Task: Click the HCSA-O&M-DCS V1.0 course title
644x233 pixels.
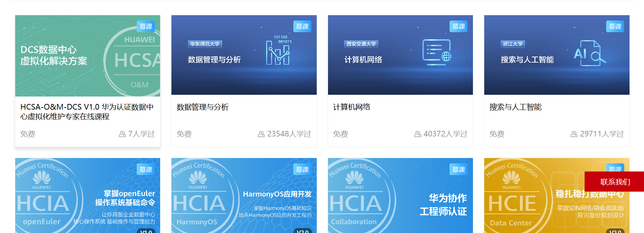Action: point(87,112)
